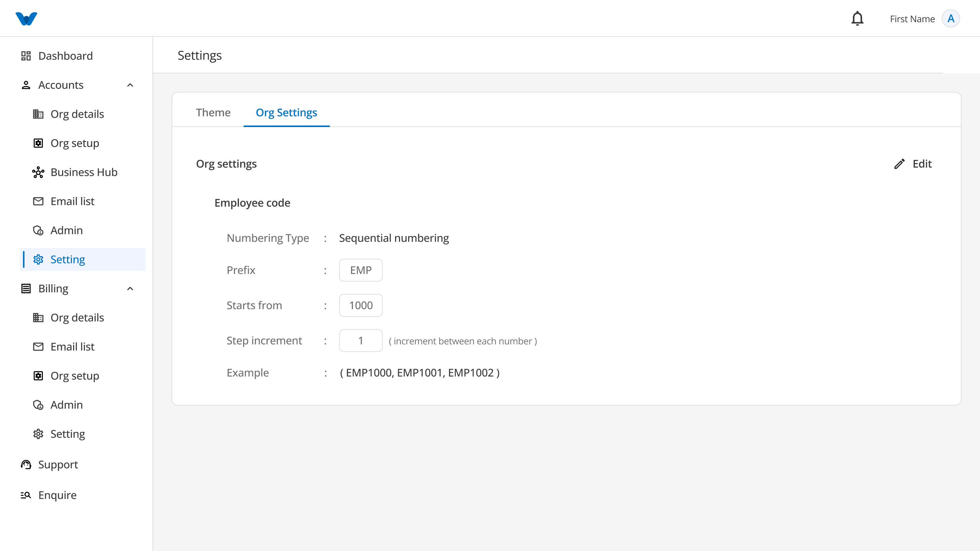Click the Enquire search-list icon

pyautogui.click(x=26, y=495)
